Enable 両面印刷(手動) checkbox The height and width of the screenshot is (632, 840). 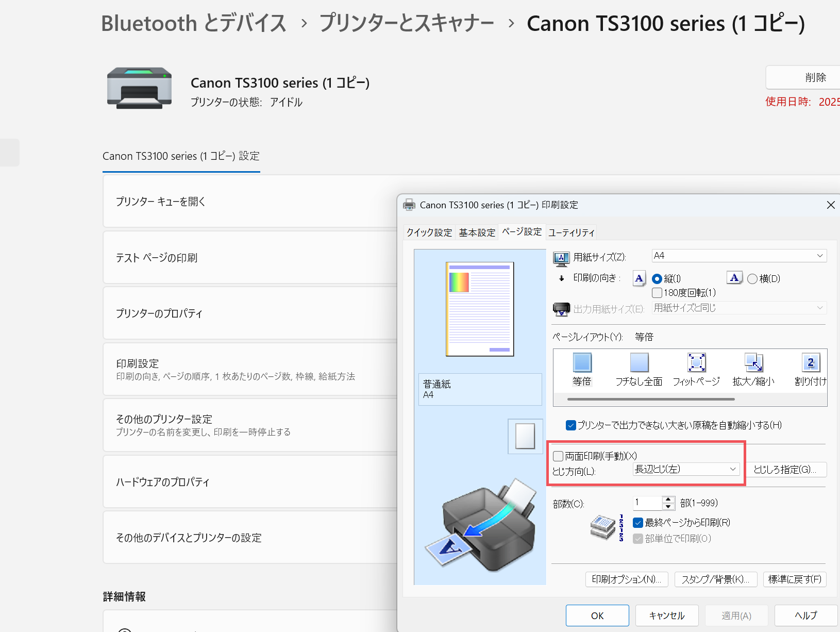558,456
